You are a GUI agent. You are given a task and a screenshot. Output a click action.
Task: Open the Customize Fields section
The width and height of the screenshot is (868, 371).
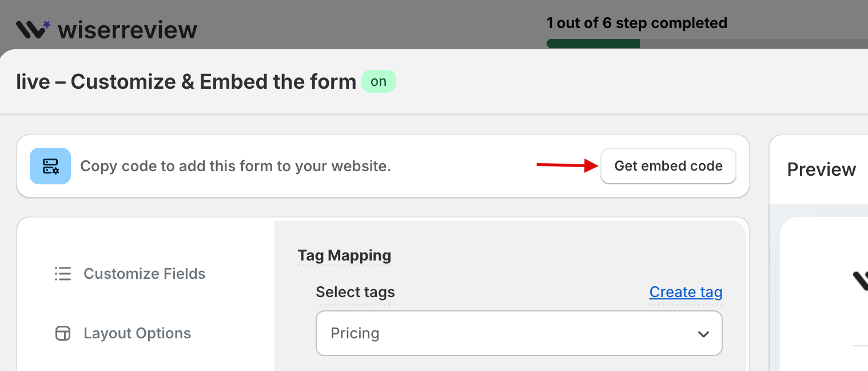[144, 274]
